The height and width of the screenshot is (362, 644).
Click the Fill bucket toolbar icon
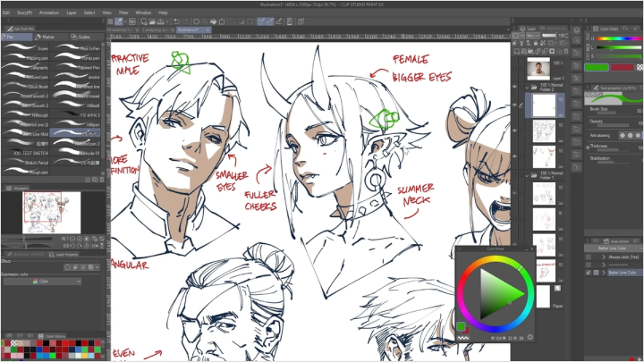pos(213,21)
